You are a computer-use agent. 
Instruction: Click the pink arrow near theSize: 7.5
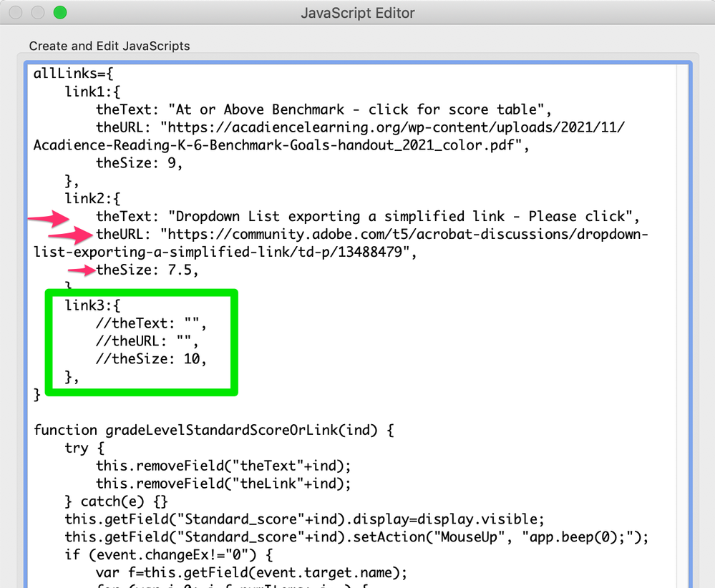pyautogui.click(x=81, y=271)
